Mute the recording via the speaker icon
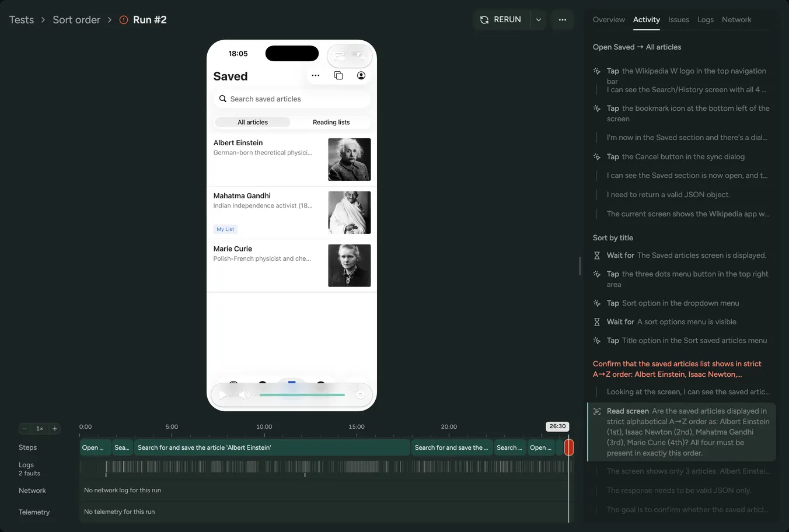 point(244,395)
